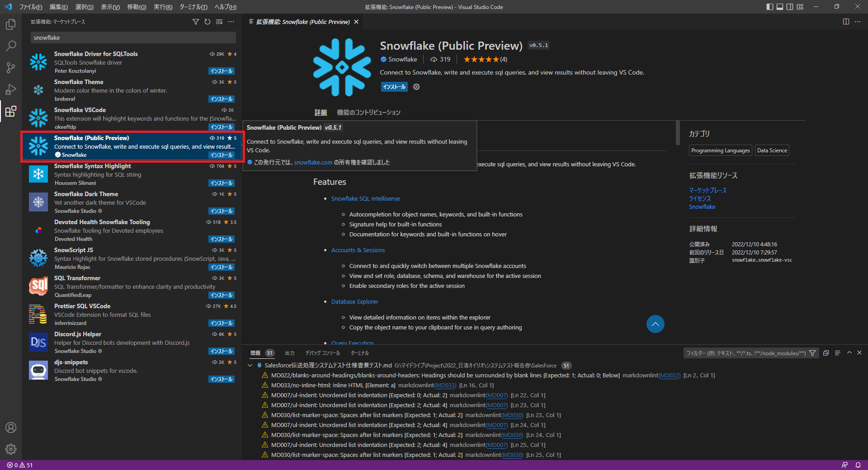868x470 pixels.
Task: Open the Accounts icon at bottom left
Action: [11, 428]
